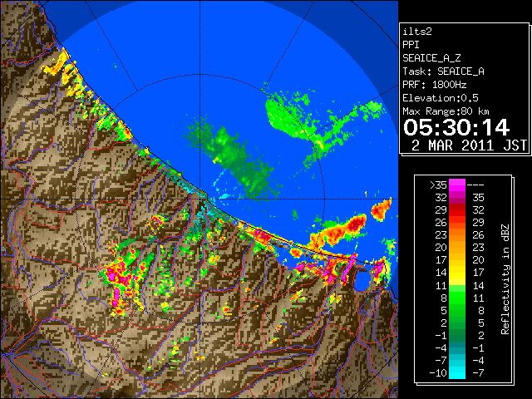
Task: Click the -10 legend label
Action: point(438,373)
